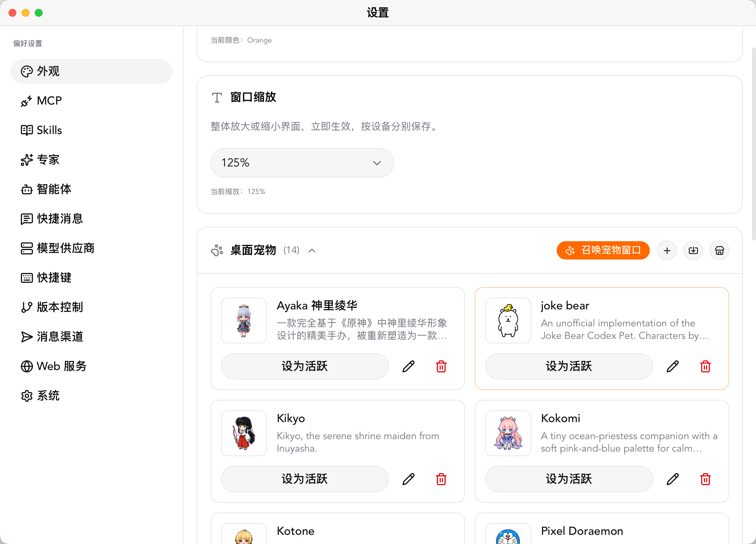Click the 当前颜色: Orange text

click(241, 40)
